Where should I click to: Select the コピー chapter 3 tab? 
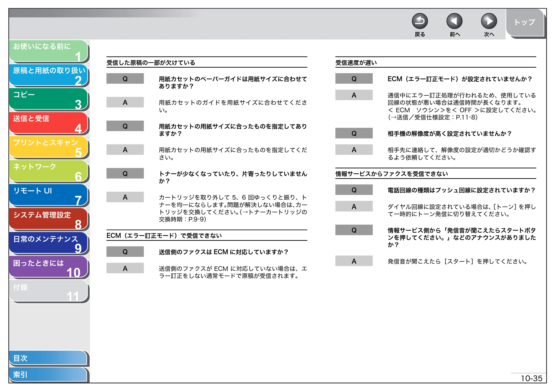click(49, 99)
